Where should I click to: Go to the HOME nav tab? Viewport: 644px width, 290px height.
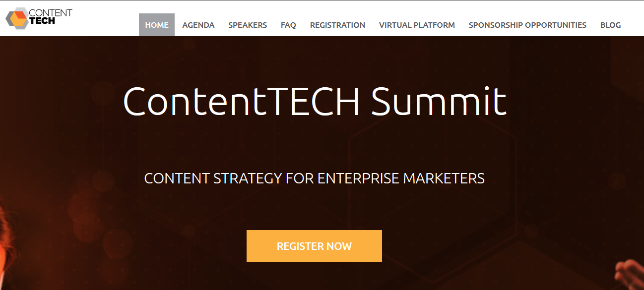click(x=157, y=25)
